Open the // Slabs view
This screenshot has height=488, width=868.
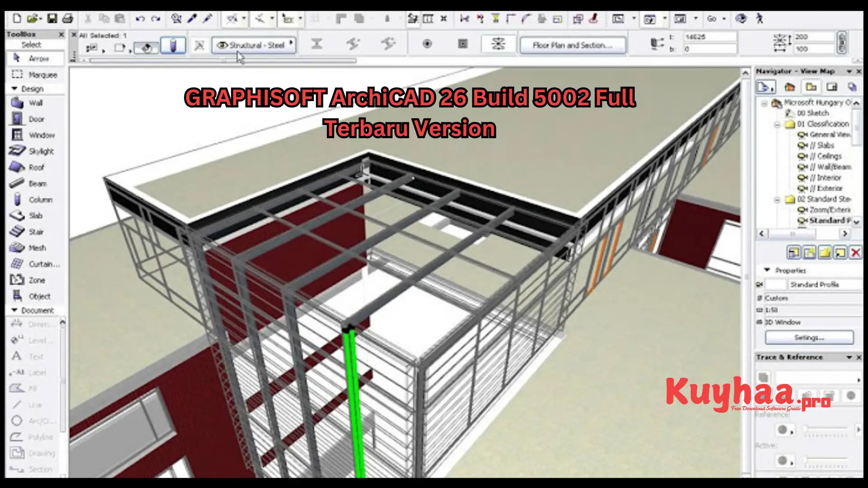pos(816,145)
